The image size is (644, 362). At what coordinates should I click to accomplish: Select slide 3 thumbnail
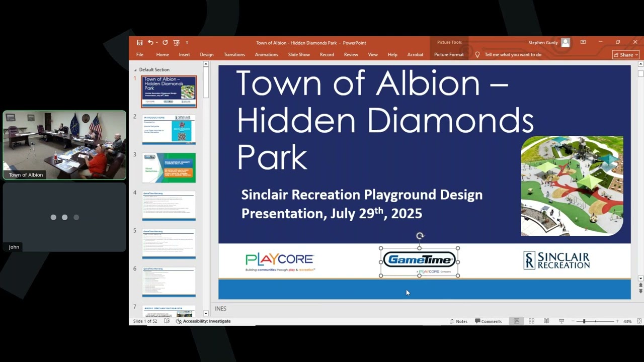tap(169, 168)
